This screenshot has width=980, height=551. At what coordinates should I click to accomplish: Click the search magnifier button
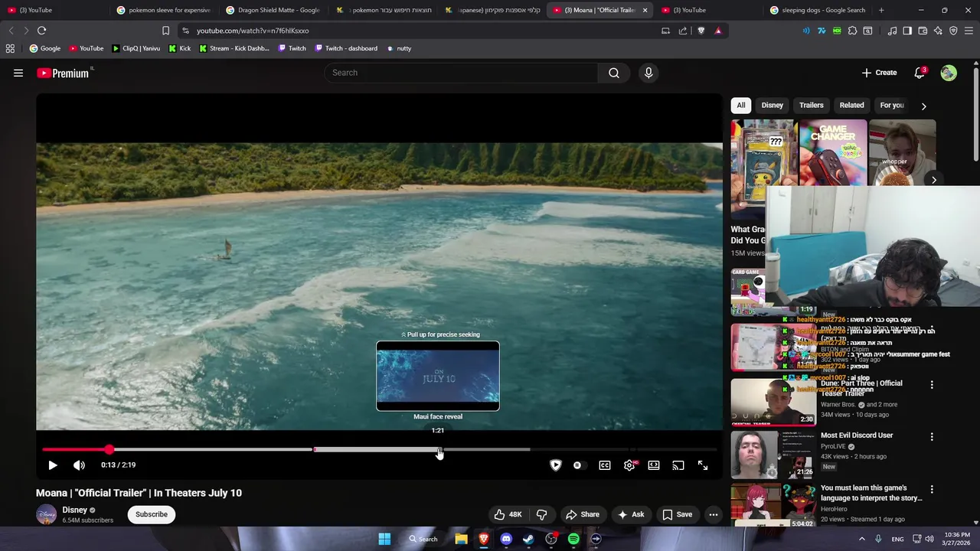(x=614, y=73)
